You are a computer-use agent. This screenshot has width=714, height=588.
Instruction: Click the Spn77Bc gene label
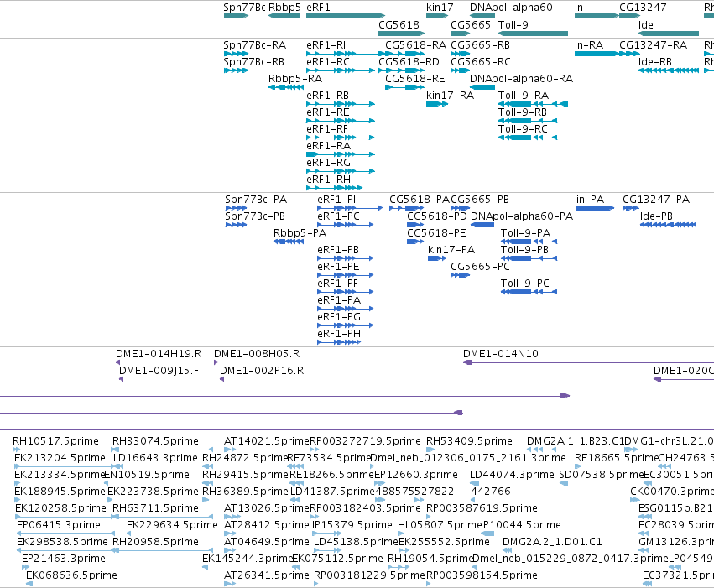click(244, 8)
